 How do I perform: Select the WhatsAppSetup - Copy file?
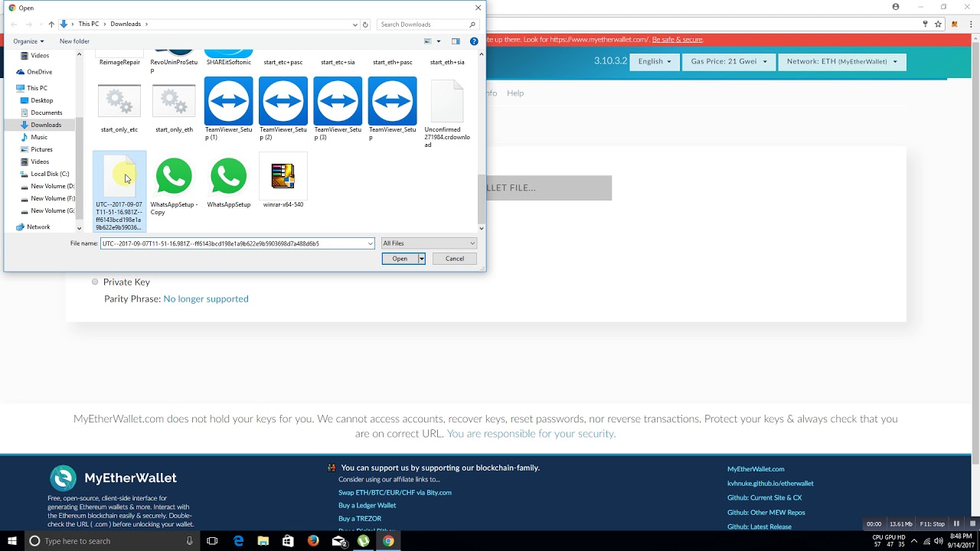tap(174, 186)
